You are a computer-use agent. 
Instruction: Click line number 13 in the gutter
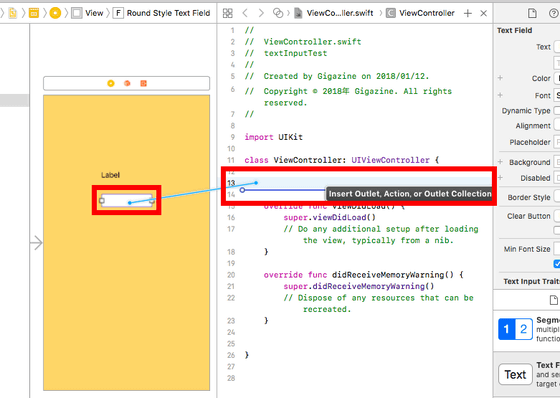pos(231,183)
